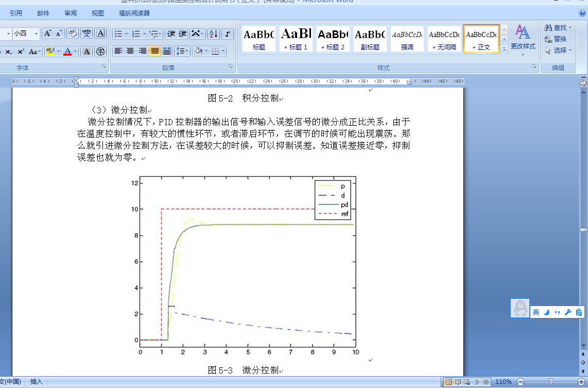Click the Grow Font button

(47, 33)
